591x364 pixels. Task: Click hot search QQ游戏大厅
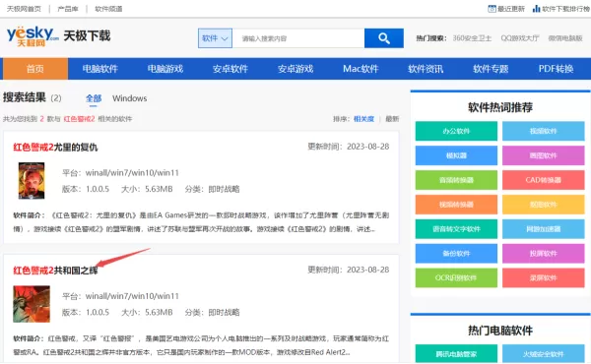pos(520,38)
